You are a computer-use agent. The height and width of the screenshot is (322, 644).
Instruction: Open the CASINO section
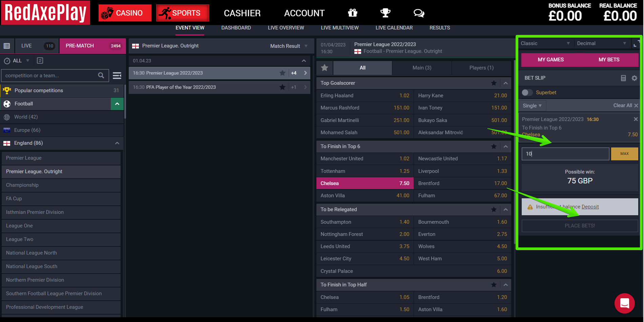coord(125,13)
